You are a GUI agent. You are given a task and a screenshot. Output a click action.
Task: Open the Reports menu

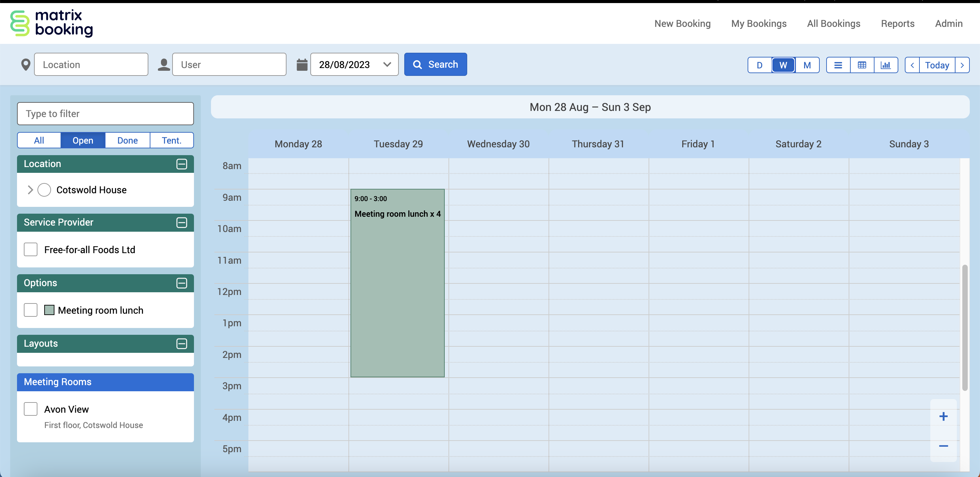click(897, 23)
